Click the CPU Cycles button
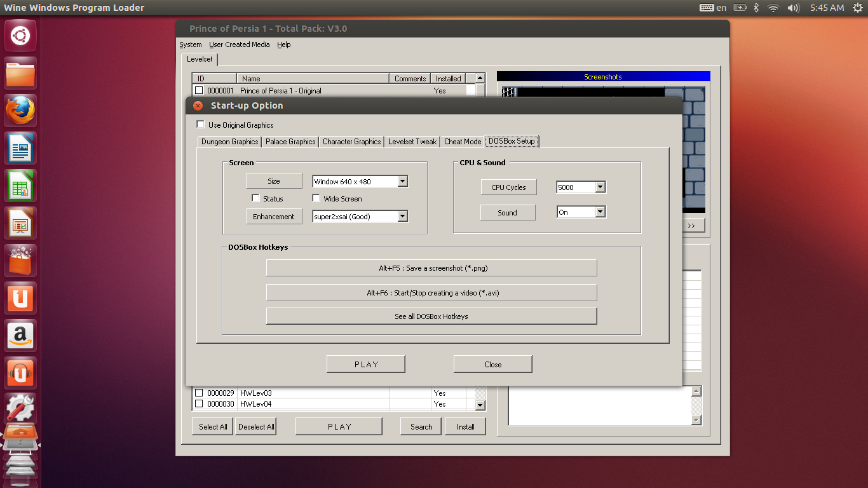Image resolution: width=868 pixels, height=488 pixels. pyautogui.click(x=508, y=187)
